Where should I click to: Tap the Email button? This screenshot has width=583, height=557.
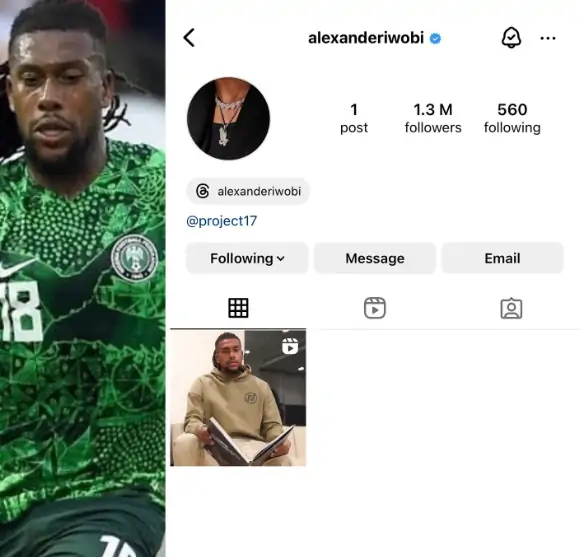[x=502, y=258]
